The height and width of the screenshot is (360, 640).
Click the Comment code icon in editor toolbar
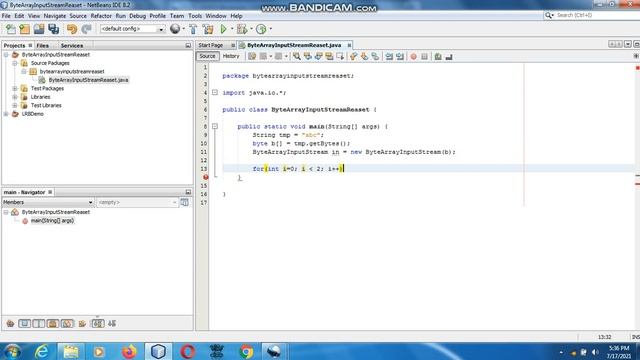(x=438, y=56)
